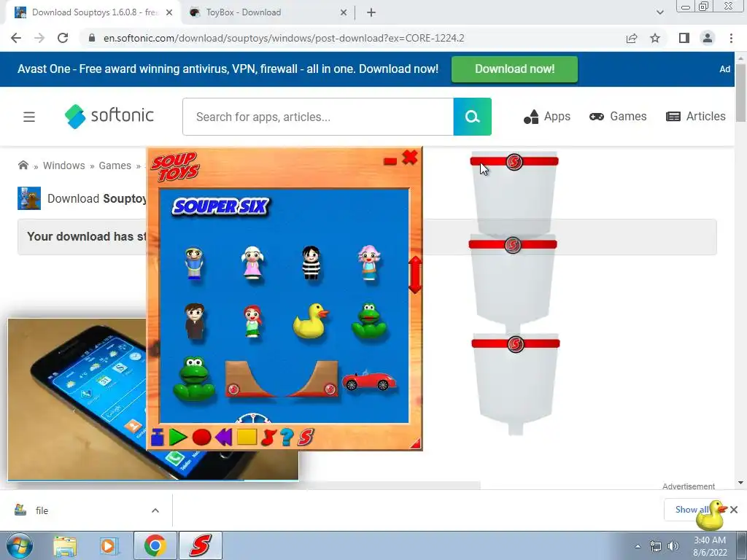Viewport: 747px width, 560px height.
Task: Open the Softonic hamburger menu
Action: click(x=29, y=117)
